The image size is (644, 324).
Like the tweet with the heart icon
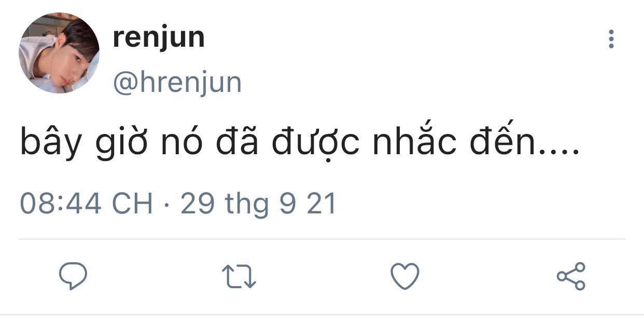point(404,276)
